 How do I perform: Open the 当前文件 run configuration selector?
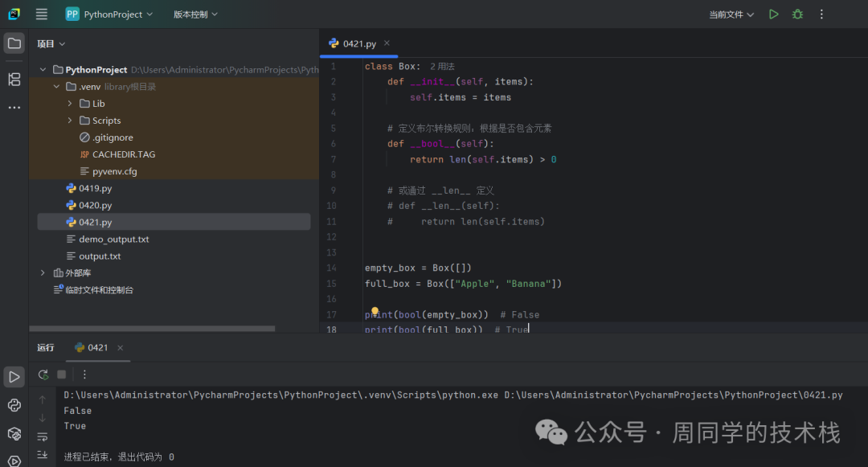pyautogui.click(x=731, y=14)
